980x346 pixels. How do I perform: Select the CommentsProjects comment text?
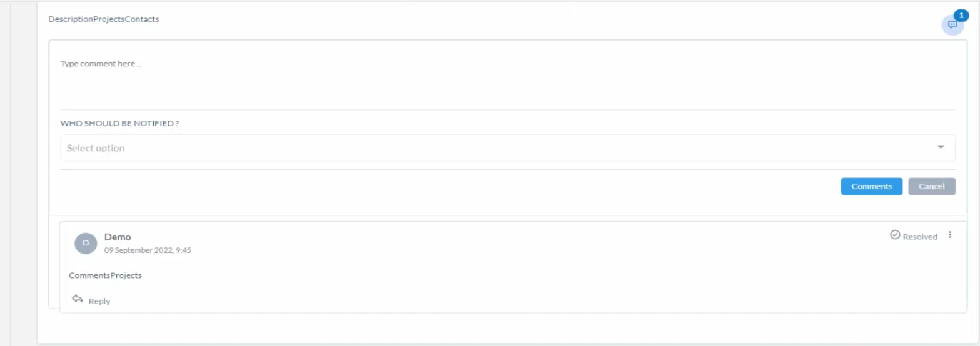(x=105, y=275)
